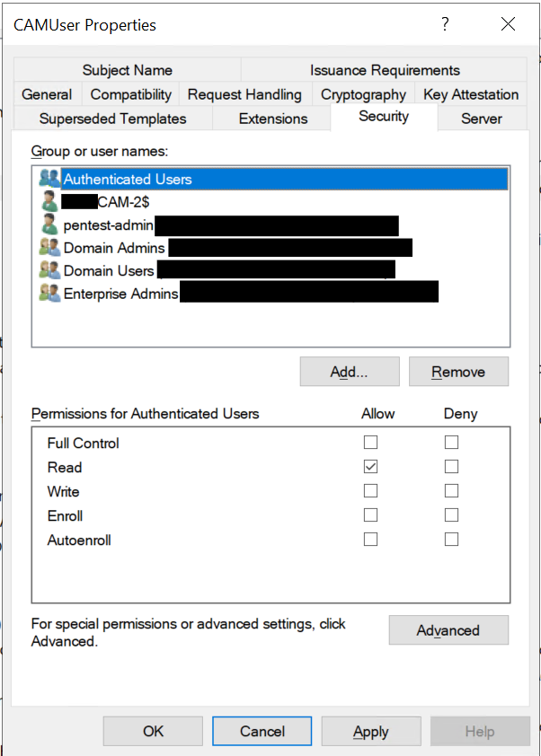Click the Domain Users group icon

pos(49,269)
